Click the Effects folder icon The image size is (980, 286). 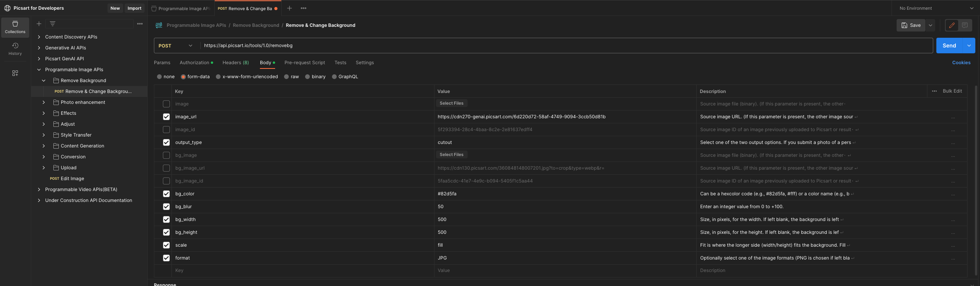tap(56, 113)
